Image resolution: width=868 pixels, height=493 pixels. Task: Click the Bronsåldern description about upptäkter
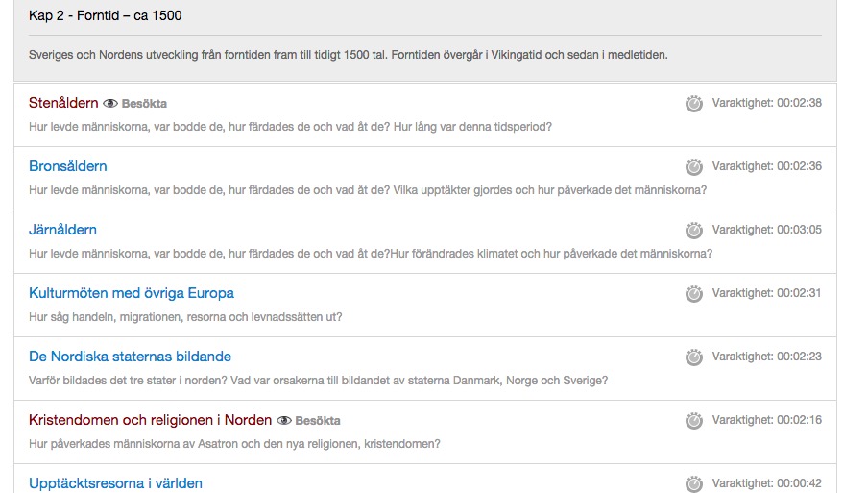pyautogui.click(x=368, y=190)
